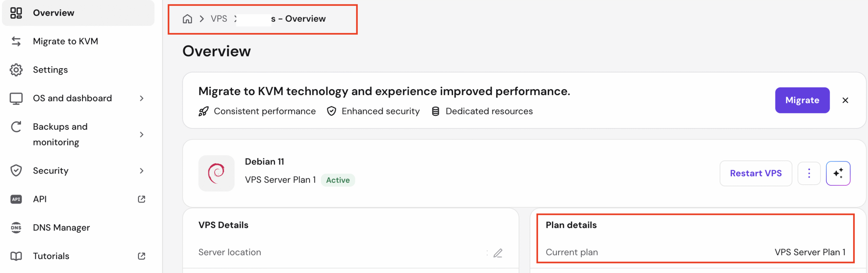Click VPS link in the breadcrumb
This screenshot has height=273, width=868.
[219, 19]
